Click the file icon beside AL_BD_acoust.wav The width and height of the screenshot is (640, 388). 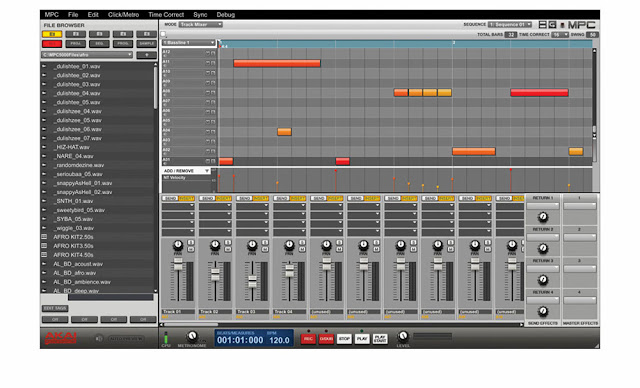coord(44,264)
